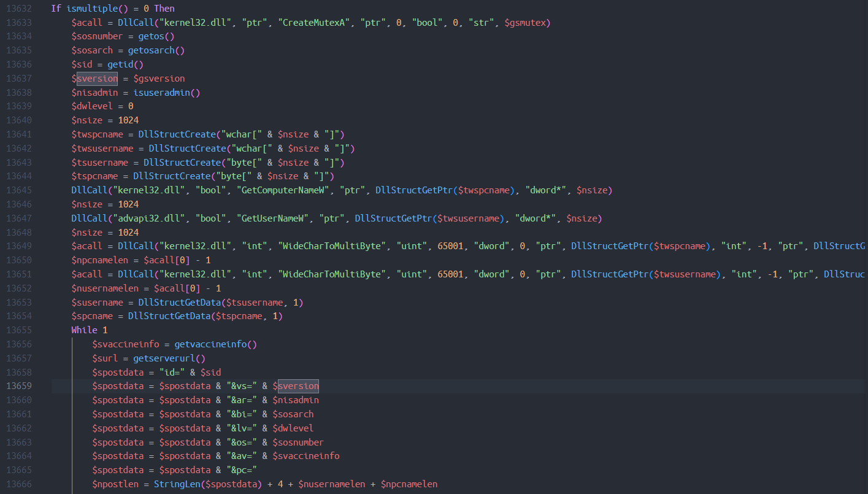Click the 65001 value on line 13651
This screenshot has height=494, width=868.
click(x=450, y=274)
